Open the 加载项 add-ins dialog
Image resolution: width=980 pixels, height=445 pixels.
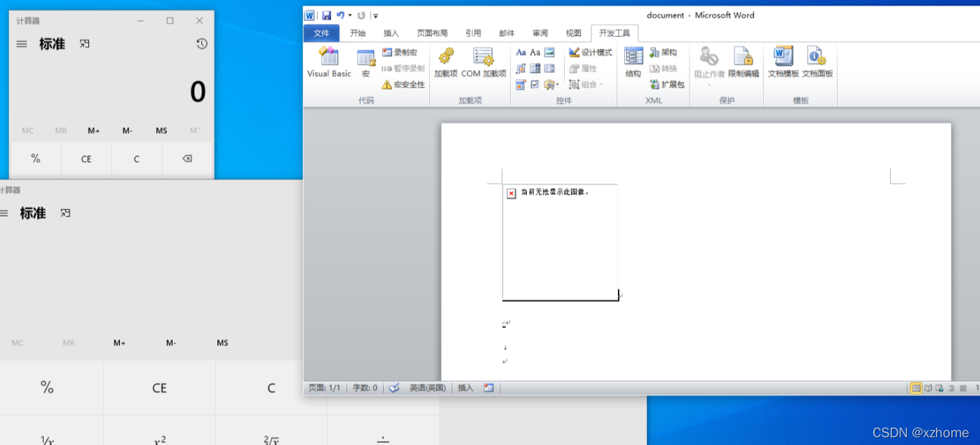tap(445, 62)
